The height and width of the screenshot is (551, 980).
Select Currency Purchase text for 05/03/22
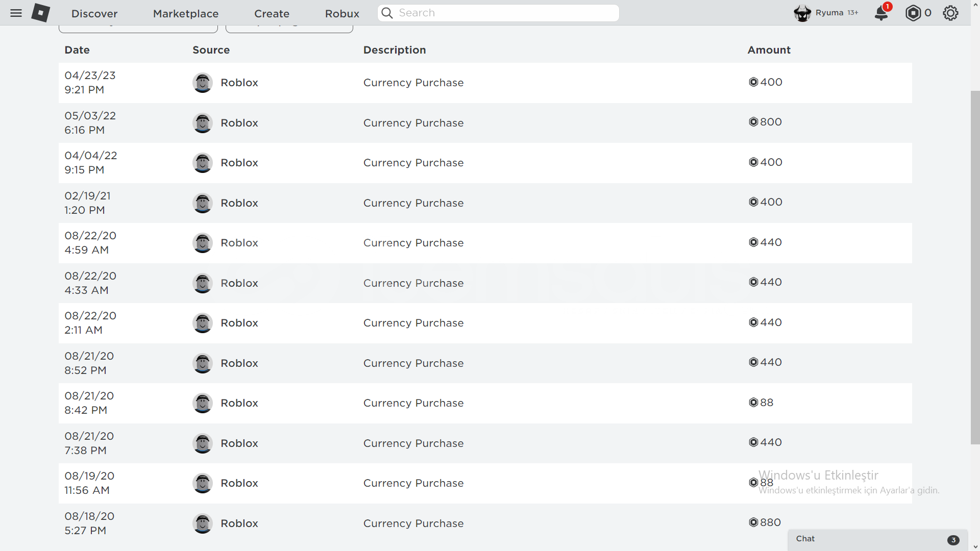tap(413, 123)
